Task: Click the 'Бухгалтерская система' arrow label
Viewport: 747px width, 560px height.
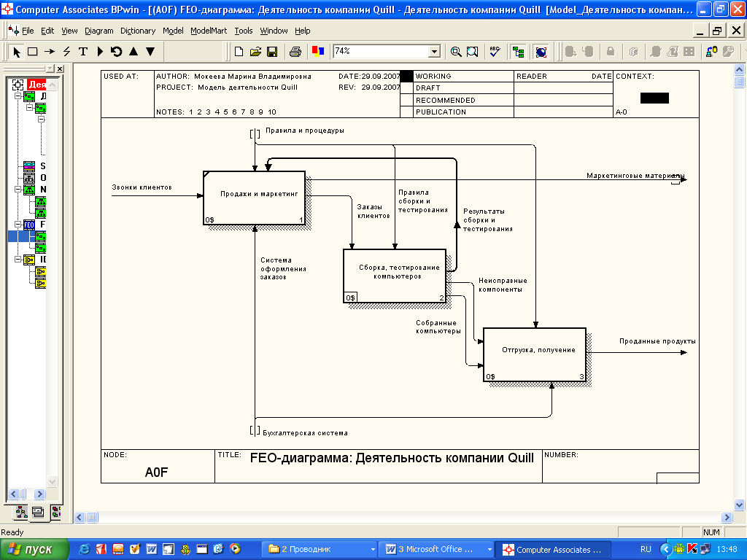Action: click(306, 433)
